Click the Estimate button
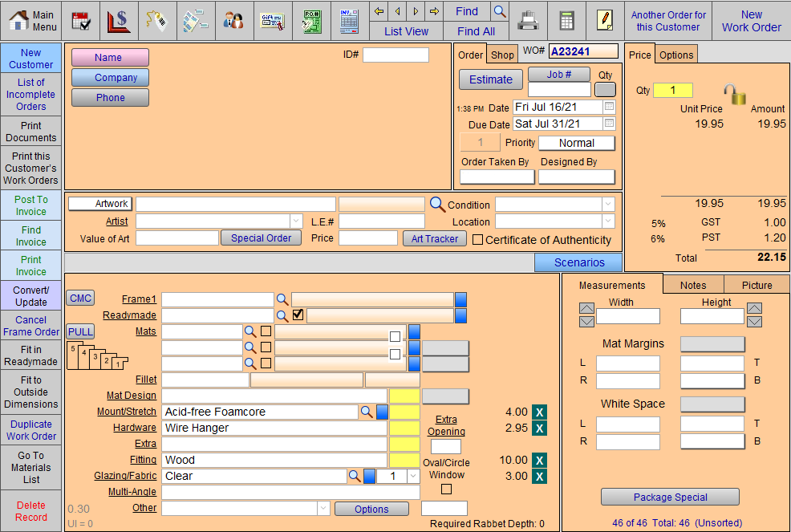 point(490,79)
